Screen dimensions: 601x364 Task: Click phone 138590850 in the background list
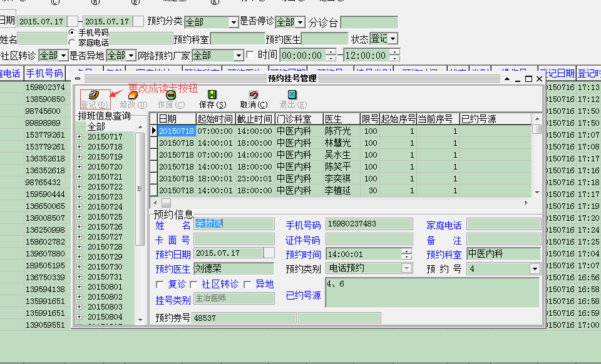45,99
